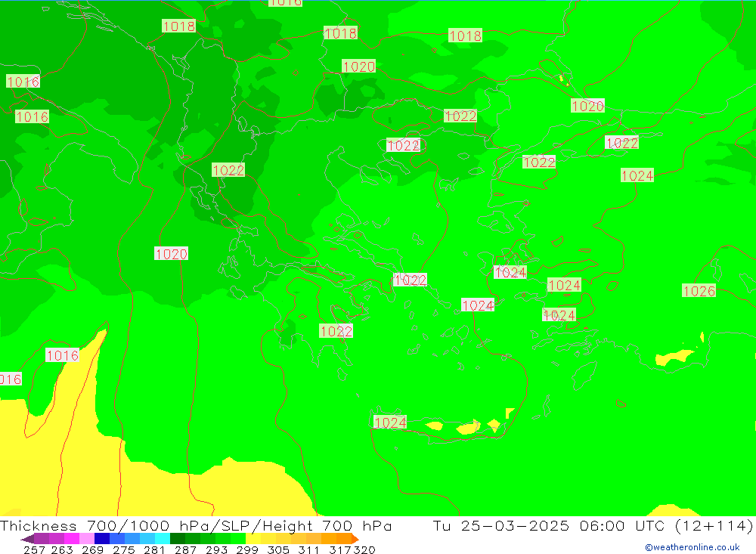The width and height of the screenshot is (756, 554).
Task: Click the dark purple left arrow of legend
Action: [27, 539]
